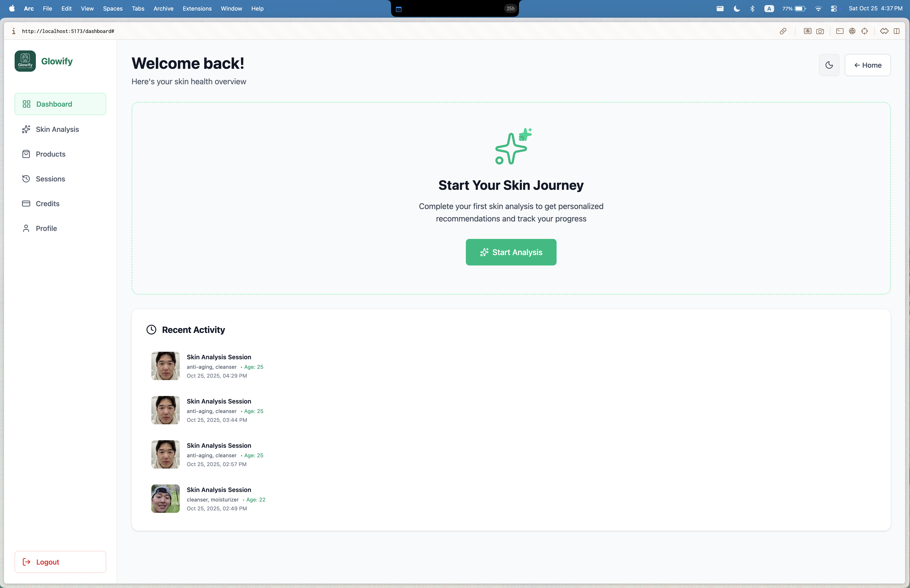910x588 pixels.
Task: Click the localhost URL address field
Action: (68, 31)
